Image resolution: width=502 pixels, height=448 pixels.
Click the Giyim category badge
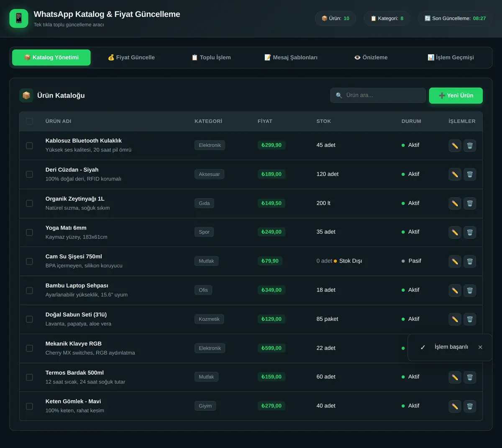point(205,406)
